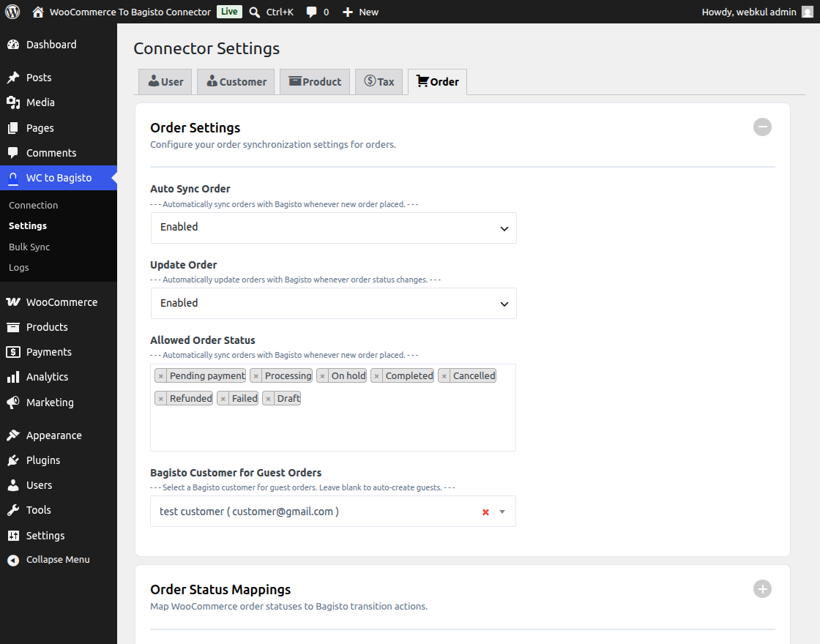
Task: Click the Analytics bar chart icon
Action: click(13, 377)
